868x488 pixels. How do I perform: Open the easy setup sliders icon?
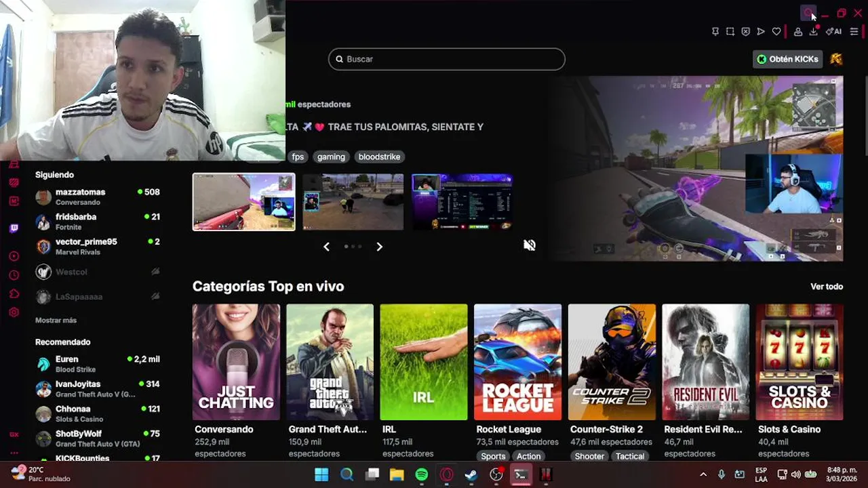(854, 32)
